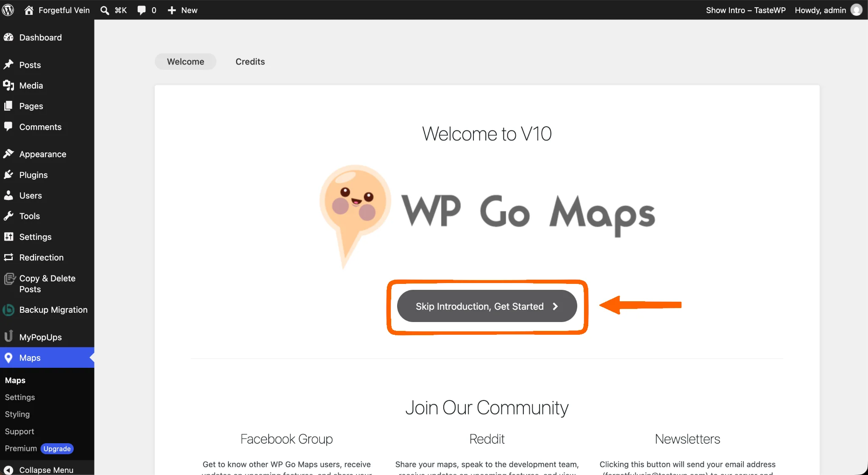Select Maps submenu item under Maps
This screenshot has width=868, height=475.
(15, 381)
